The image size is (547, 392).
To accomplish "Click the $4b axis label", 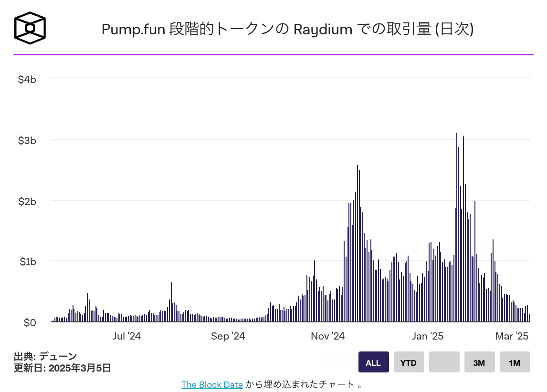I will tap(27, 80).
